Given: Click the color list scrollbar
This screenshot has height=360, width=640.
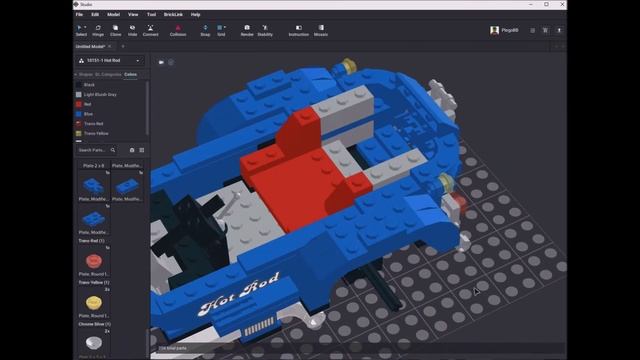Looking at the screenshot, I should click(147, 108).
